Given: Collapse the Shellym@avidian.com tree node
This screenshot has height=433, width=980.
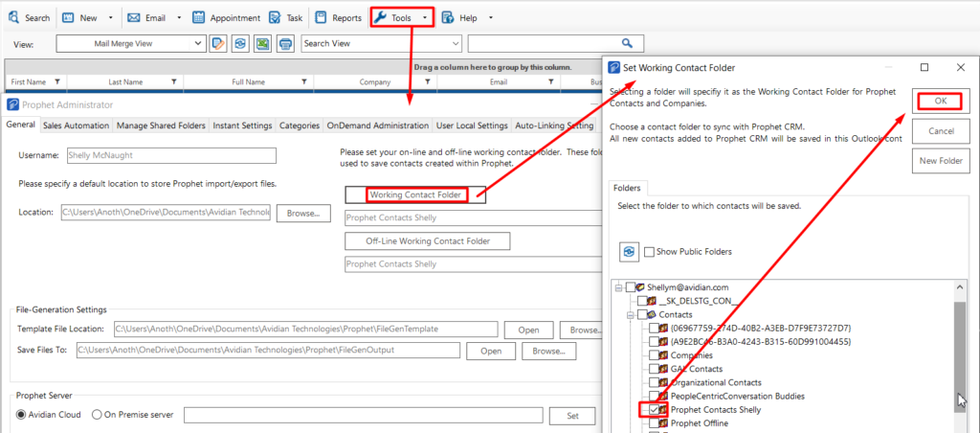Looking at the screenshot, I should coord(619,287).
